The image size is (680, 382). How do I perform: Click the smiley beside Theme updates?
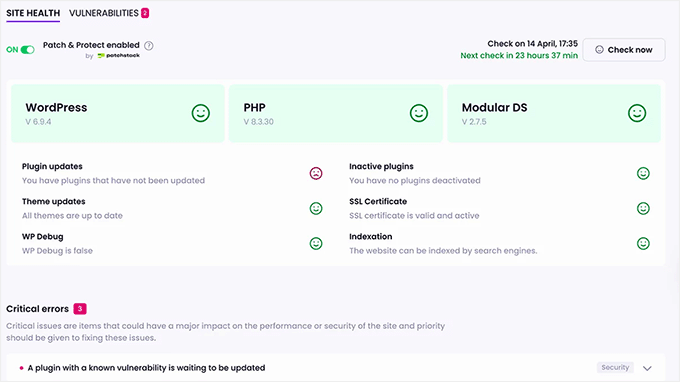click(x=316, y=209)
